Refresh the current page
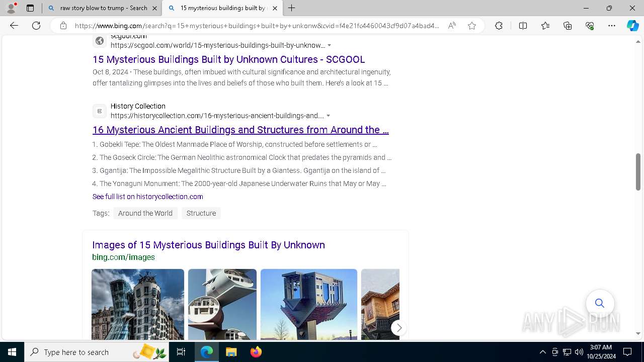Image resolution: width=644 pixels, height=362 pixels. pyautogui.click(x=36, y=26)
